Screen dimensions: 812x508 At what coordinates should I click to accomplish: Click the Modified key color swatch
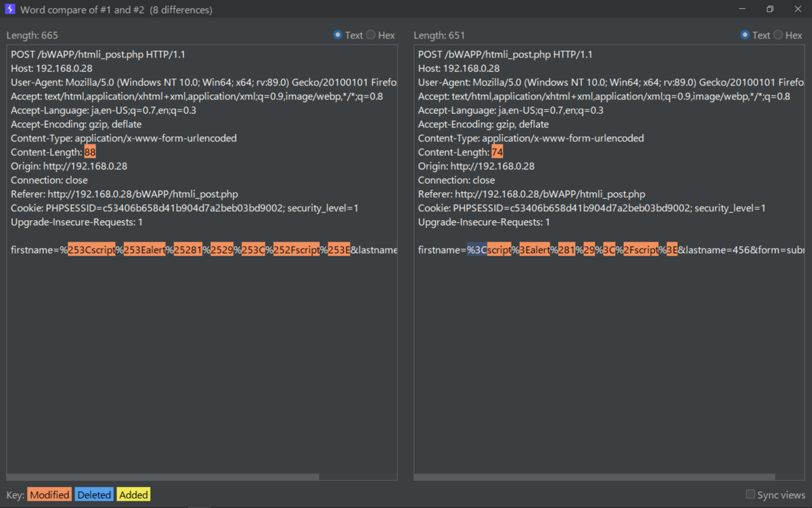49,494
